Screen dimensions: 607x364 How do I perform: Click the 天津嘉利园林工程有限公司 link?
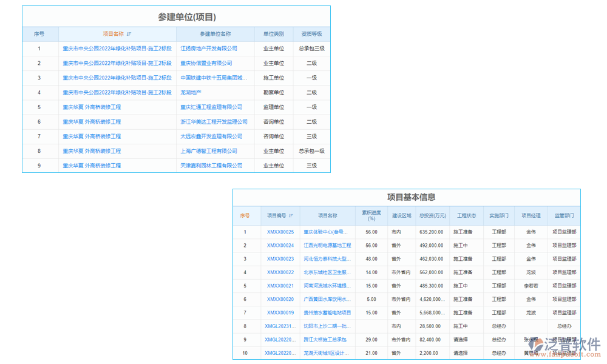[212, 166]
